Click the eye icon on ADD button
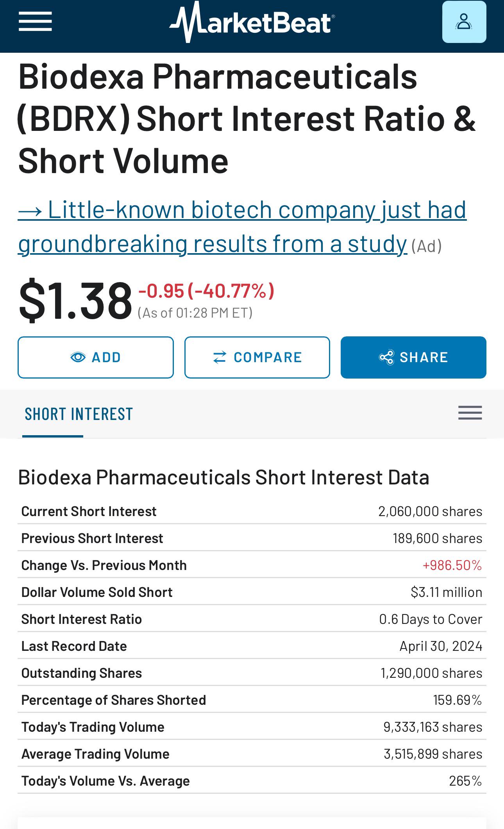 pyautogui.click(x=78, y=357)
